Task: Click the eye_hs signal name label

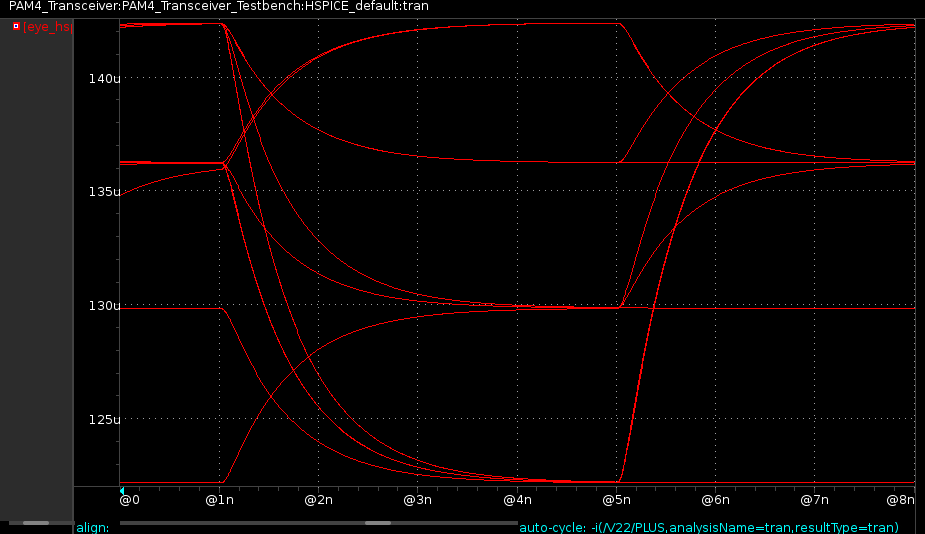Action: (47, 27)
